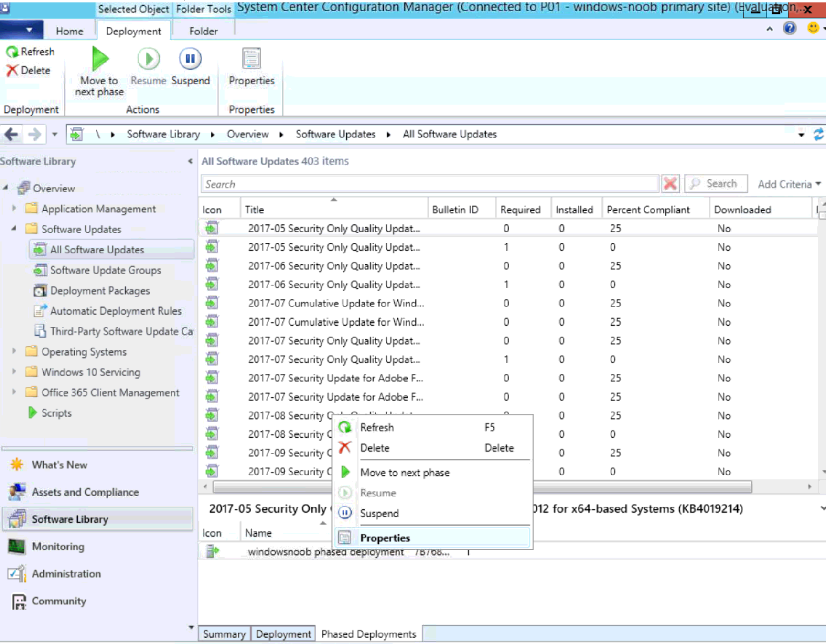
Task: Open Software Update Groups node
Action: pos(105,270)
